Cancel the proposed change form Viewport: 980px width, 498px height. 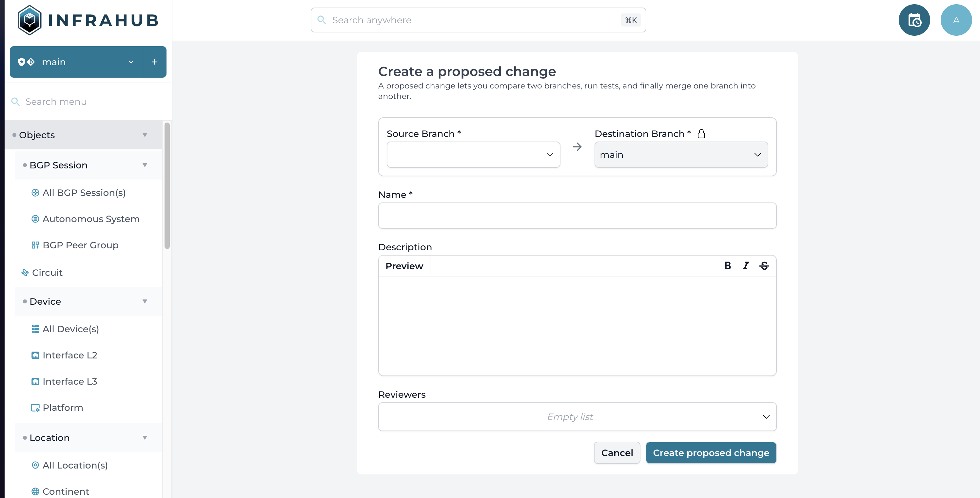coord(617,453)
